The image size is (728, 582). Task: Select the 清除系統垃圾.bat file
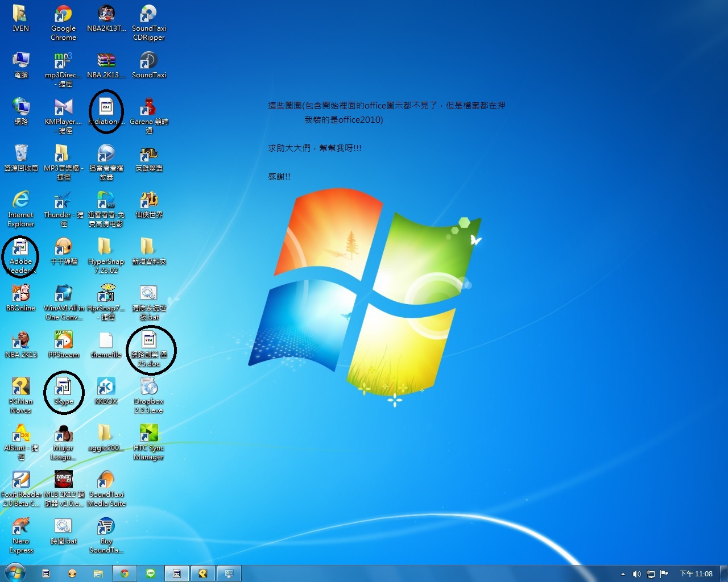[x=148, y=302]
